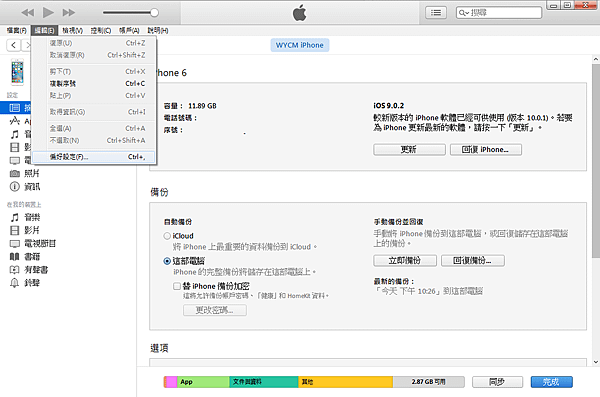Click the film strip icon under 設定
Image resolution: width=600 pixels, height=397 pixels.
15,147
